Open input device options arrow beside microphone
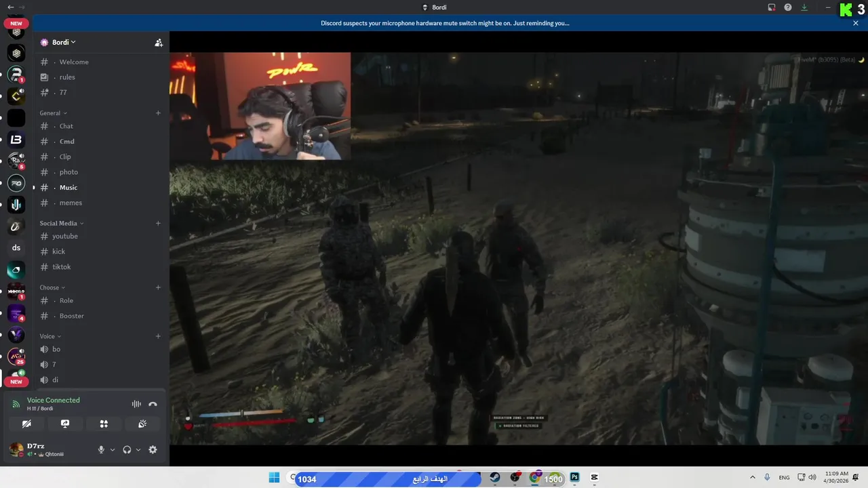The width and height of the screenshot is (868, 488). [x=113, y=449]
